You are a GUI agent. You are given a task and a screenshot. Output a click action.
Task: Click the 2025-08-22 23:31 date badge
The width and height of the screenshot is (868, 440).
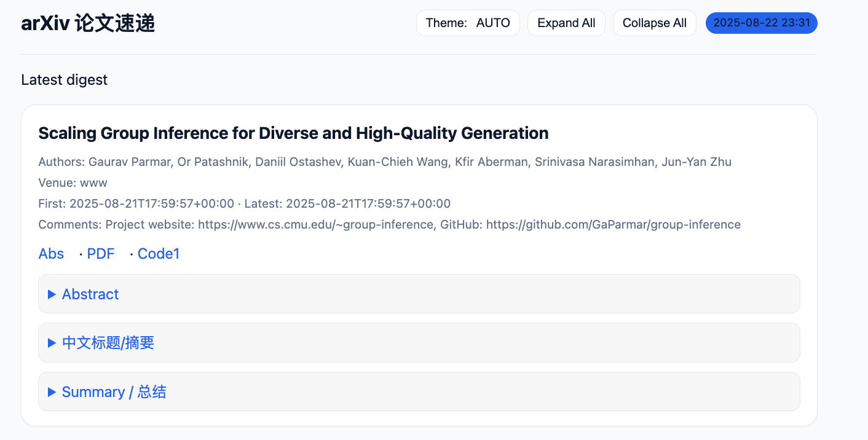[x=762, y=23]
